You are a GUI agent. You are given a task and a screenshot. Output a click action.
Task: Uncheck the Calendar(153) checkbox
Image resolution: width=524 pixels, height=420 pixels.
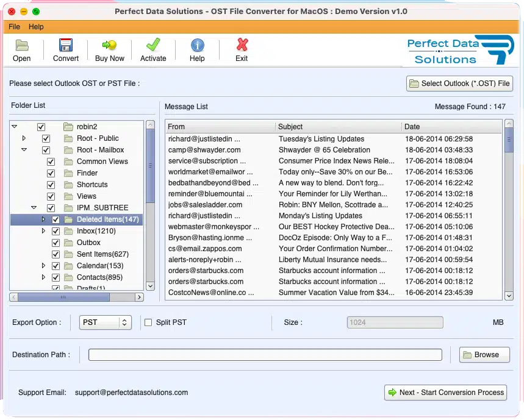coord(56,266)
